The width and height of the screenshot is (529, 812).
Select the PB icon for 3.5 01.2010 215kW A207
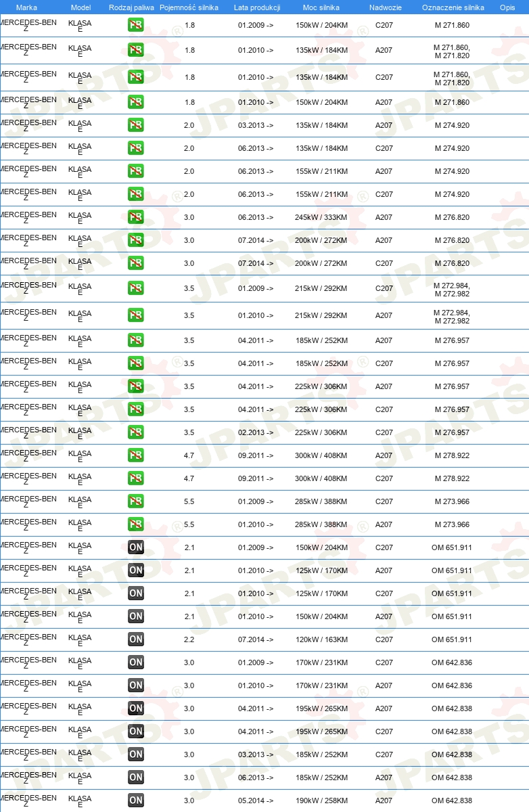[x=136, y=315]
